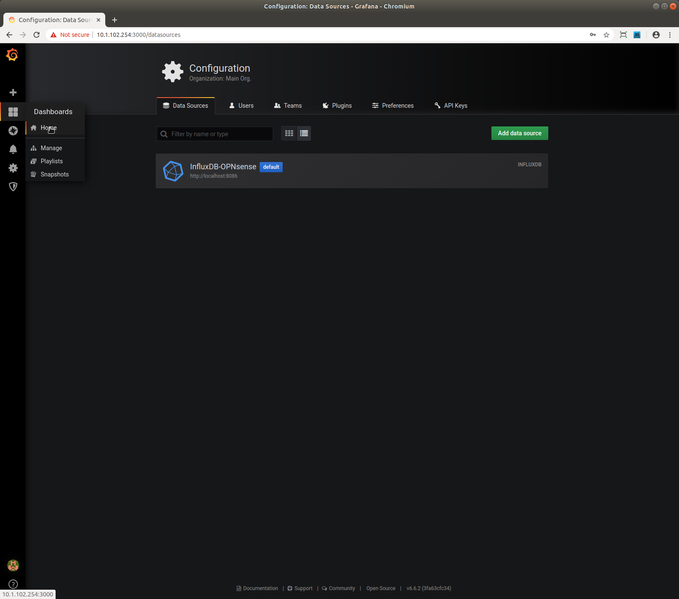Switch to the Data Sources tab
The image size is (679, 599).
185,106
